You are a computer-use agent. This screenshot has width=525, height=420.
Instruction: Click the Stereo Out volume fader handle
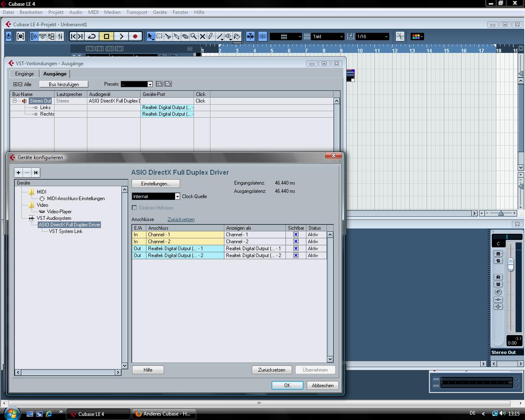[511, 264]
